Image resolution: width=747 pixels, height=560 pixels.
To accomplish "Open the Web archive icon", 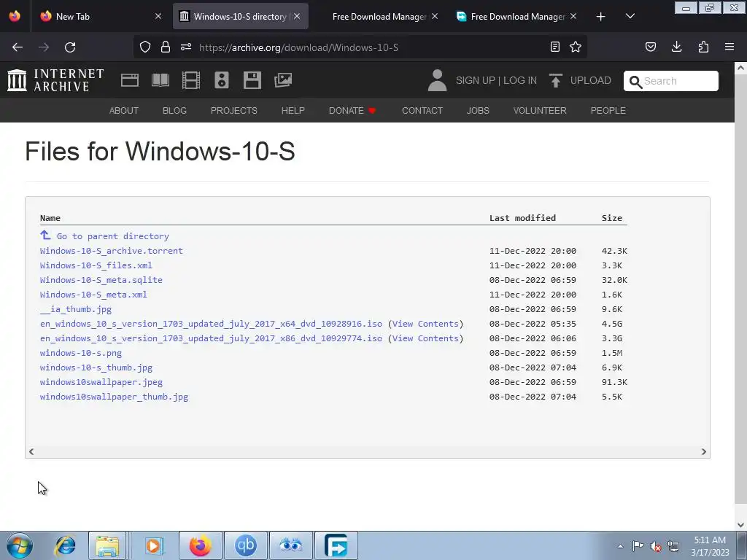I will coord(130,80).
